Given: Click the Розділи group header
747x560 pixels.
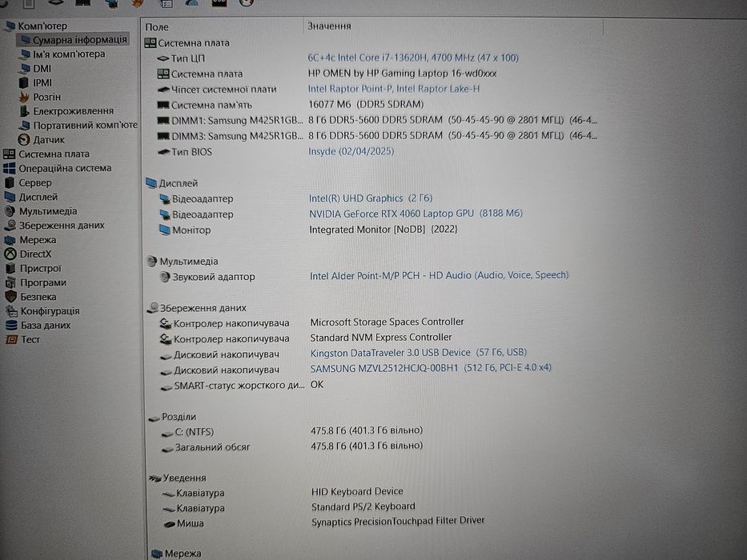Looking at the screenshot, I should coord(172,417).
